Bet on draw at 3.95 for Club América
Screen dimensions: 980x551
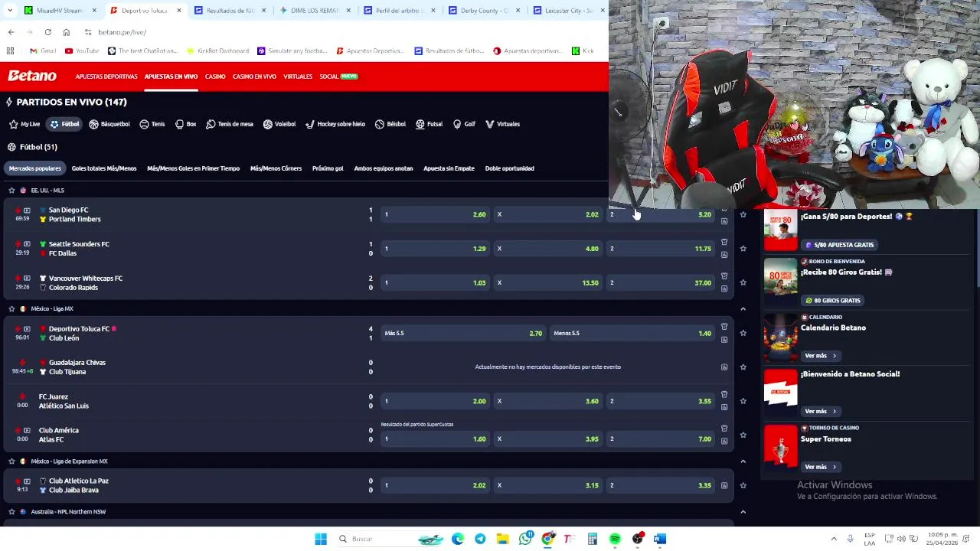click(547, 439)
